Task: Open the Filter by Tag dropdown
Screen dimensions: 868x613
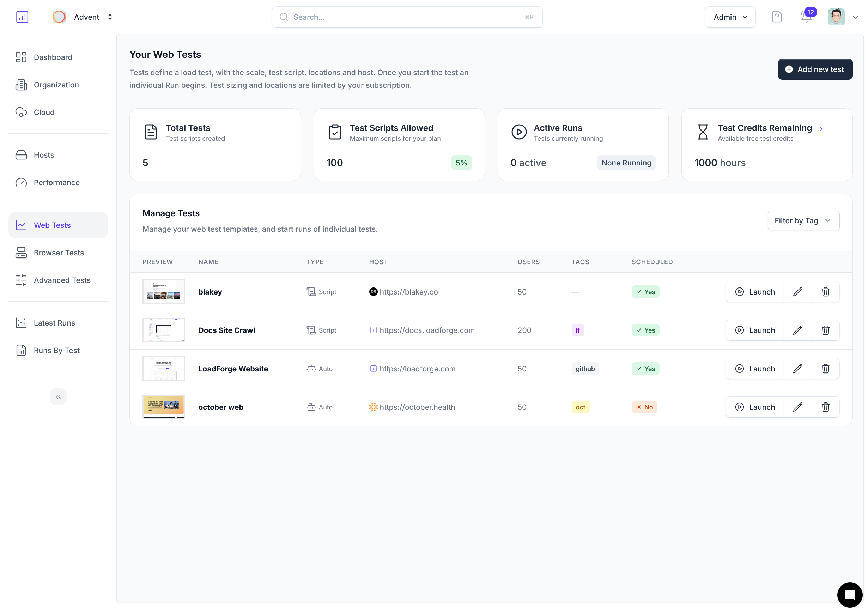Action: pos(803,220)
